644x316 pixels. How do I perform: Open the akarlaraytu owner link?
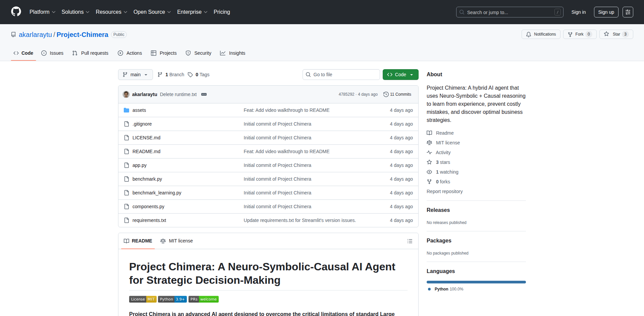pyautogui.click(x=35, y=35)
